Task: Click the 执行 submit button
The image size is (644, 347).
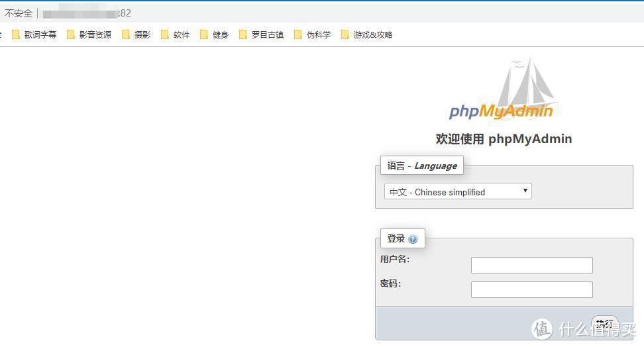Action: 604,323
